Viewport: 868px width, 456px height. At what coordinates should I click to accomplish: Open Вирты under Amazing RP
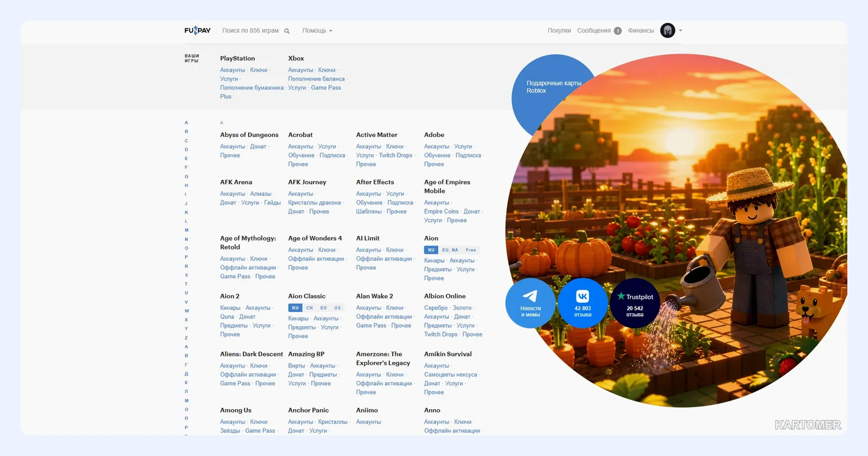(x=296, y=366)
